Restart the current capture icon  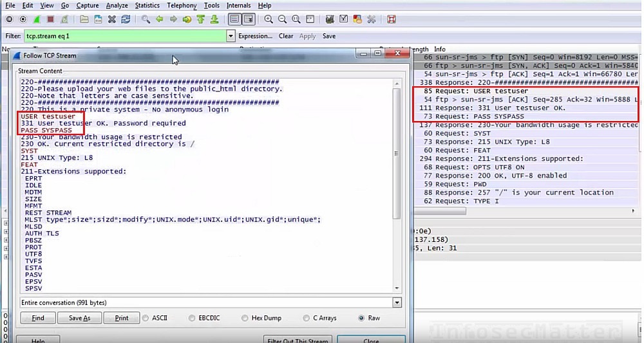64,19
